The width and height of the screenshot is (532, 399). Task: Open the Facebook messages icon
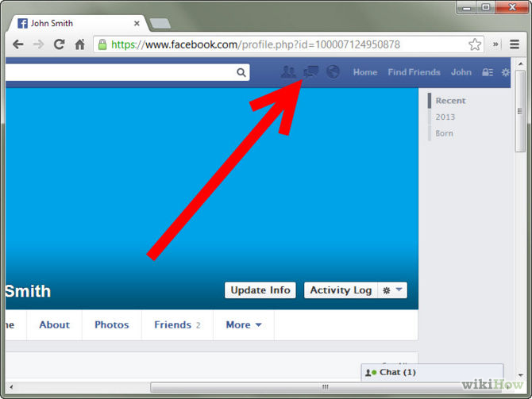click(311, 72)
